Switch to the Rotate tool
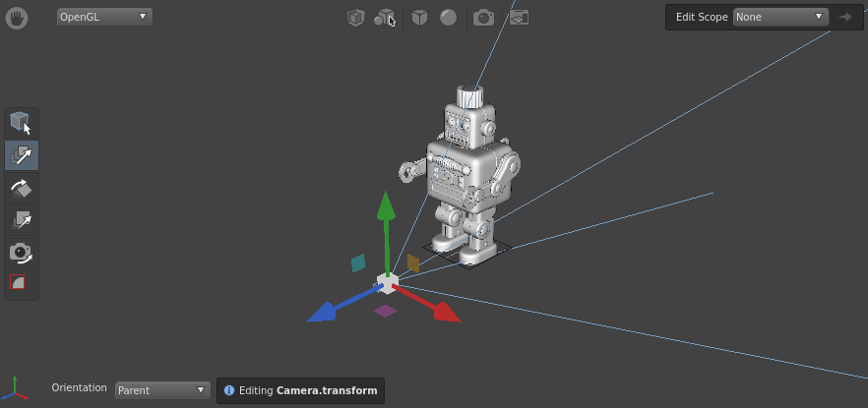This screenshot has width=868, height=408. [x=22, y=188]
